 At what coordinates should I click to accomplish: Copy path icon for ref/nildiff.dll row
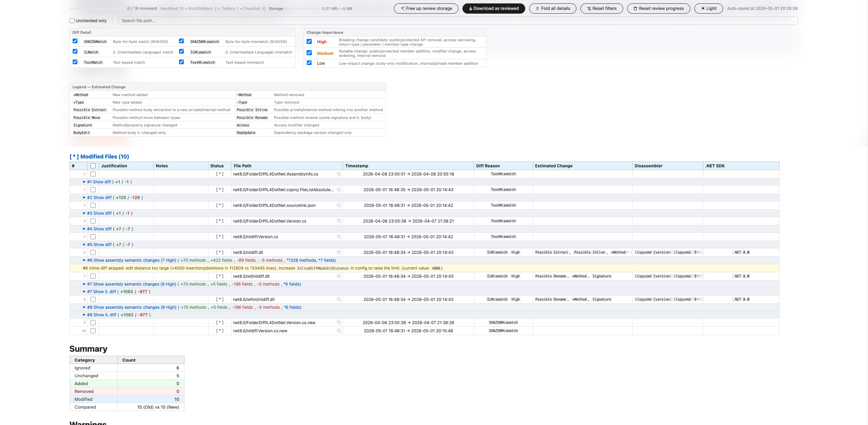click(x=339, y=276)
